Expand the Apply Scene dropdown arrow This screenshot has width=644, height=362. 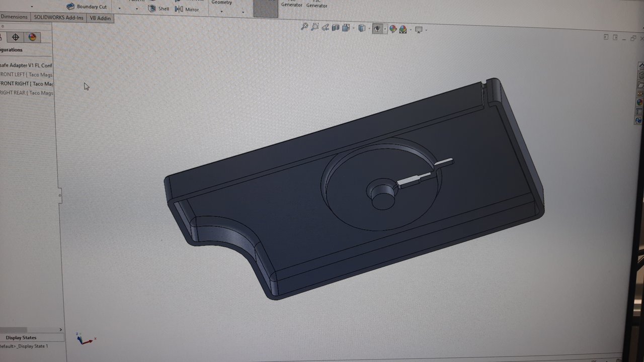(410, 30)
